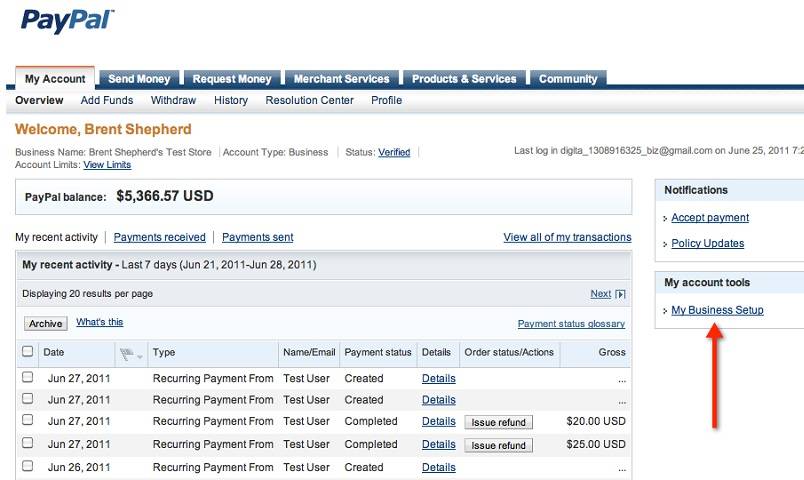Click the Gross column header
This screenshot has width=804, height=480.
click(612, 352)
